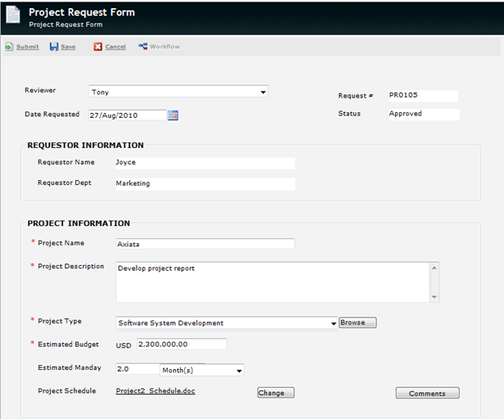Screen dimensions: 504x420
Task: Click the Estimated Manday label
Action: pos(69,367)
